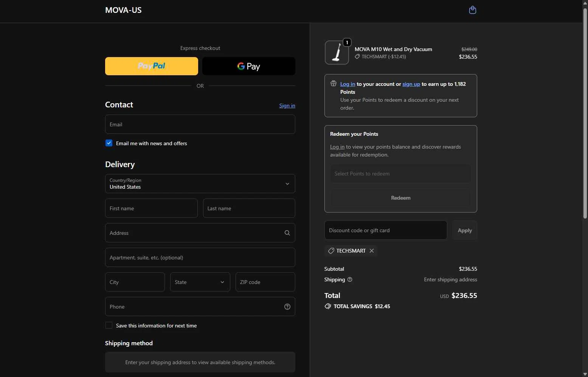Focus the Email input field
The height and width of the screenshot is (377, 588).
coord(200,124)
